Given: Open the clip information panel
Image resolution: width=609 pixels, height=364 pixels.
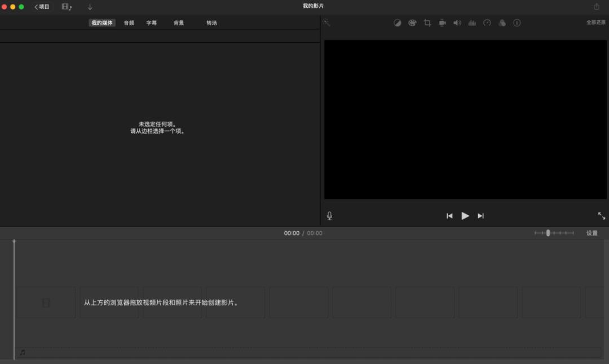Looking at the screenshot, I should pyautogui.click(x=517, y=23).
